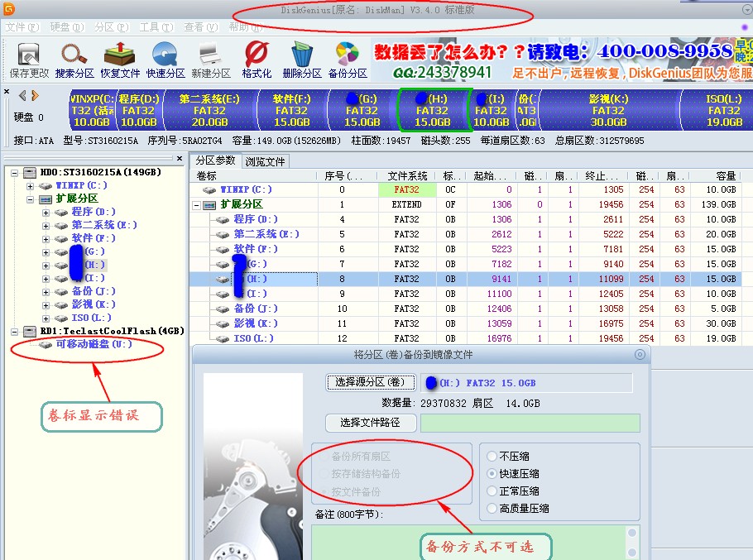Open the Backup Partition (备份分区) tool
753x560 pixels.
(x=348, y=60)
